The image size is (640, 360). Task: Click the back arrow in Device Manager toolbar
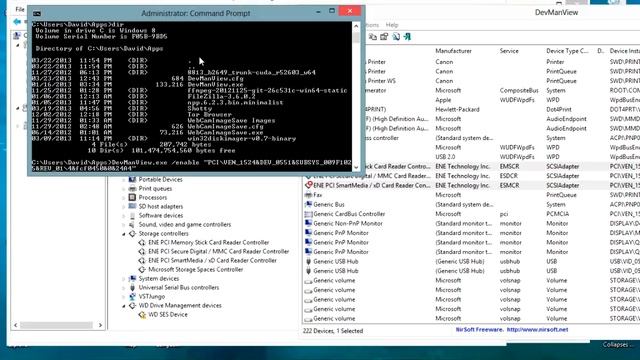[17, 22]
